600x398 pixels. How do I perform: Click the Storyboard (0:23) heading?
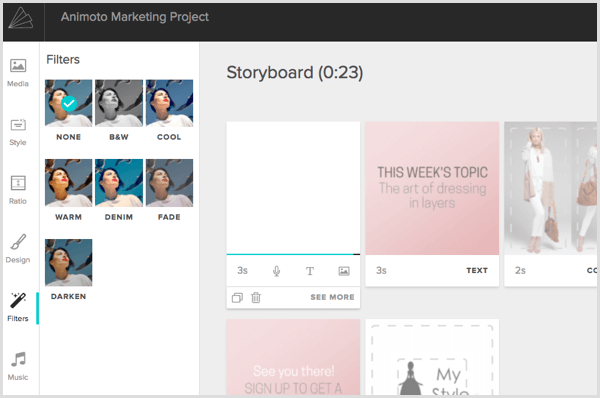coord(295,73)
